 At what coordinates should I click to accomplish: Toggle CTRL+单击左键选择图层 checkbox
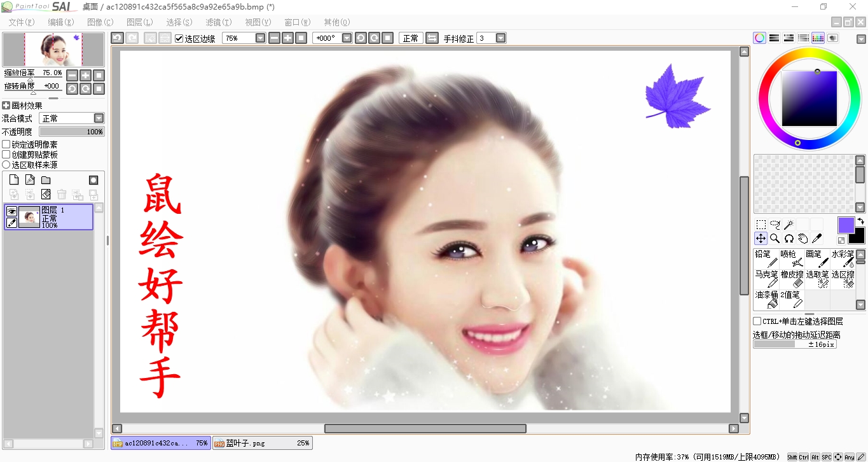point(757,321)
